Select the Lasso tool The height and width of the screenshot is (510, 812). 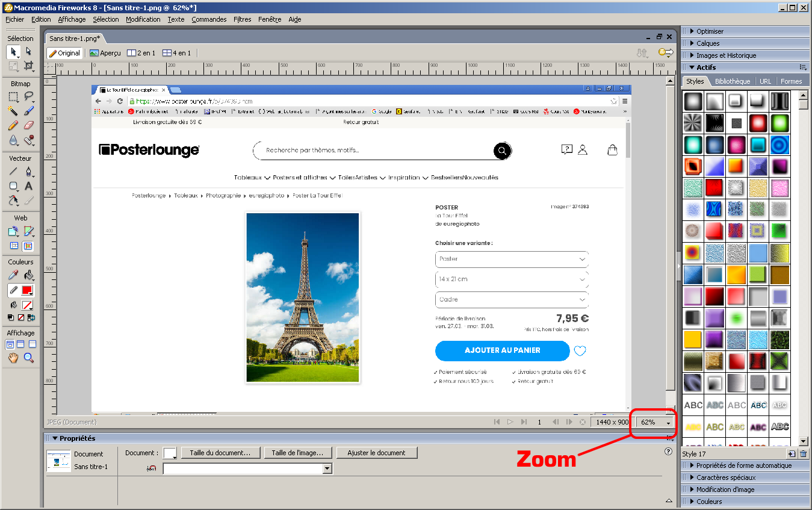click(x=28, y=96)
